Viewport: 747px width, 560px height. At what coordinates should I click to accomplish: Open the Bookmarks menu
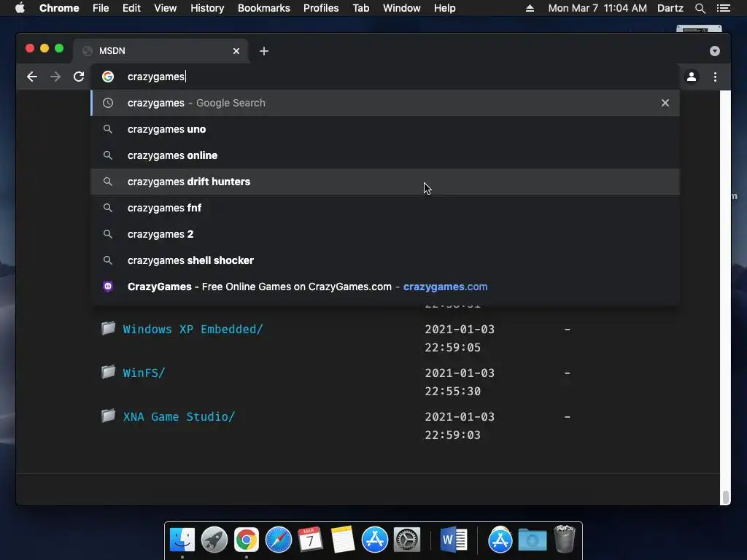264,8
